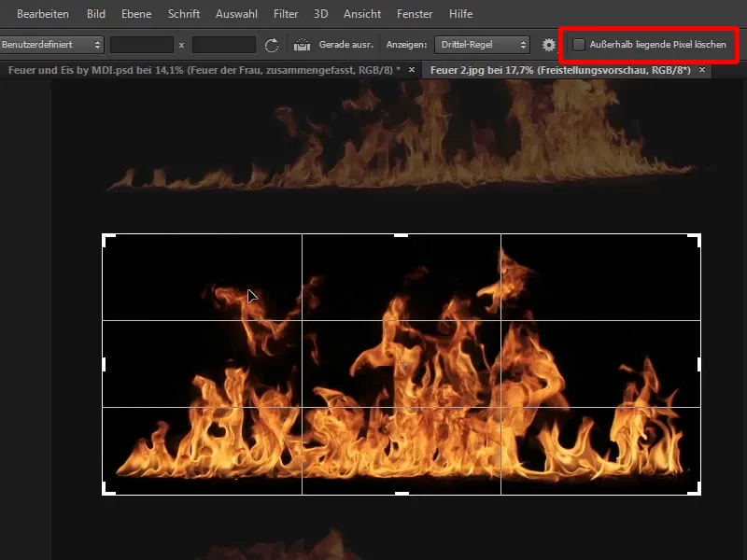Open the Filter menu
This screenshot has height=560, width=747.
click(x=286, y=14)
